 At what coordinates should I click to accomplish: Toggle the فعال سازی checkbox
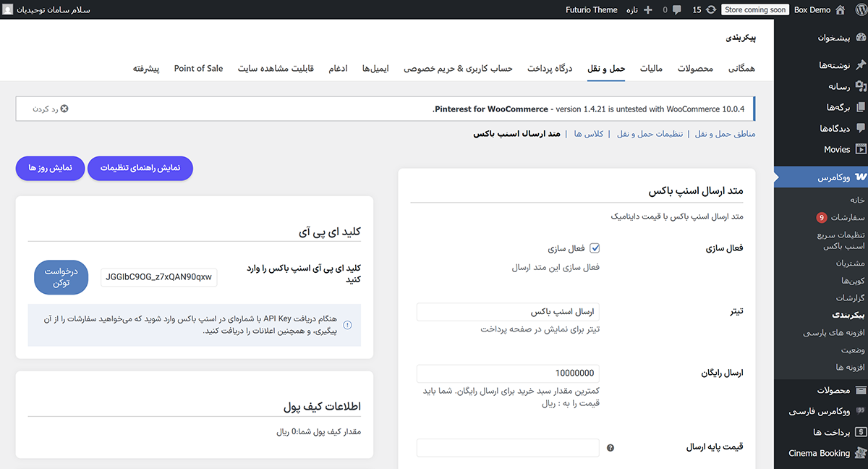(595, 248)
